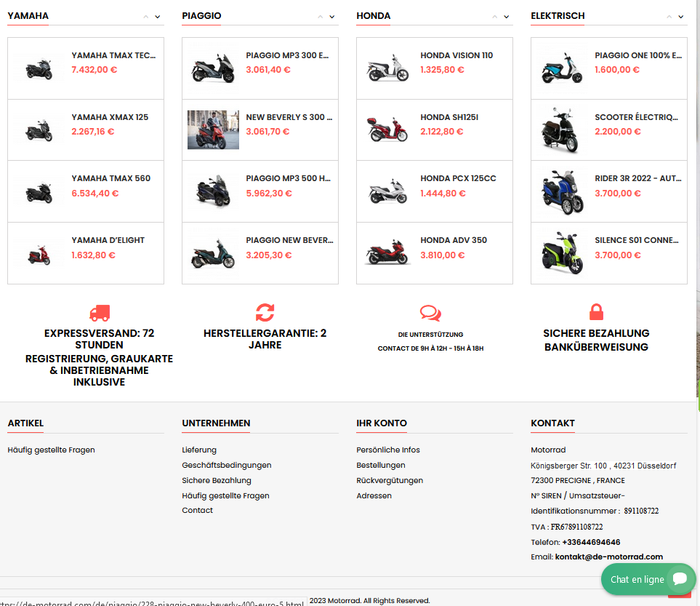This screenshot has width=700, height=606.
Task: Show the next Yamaha products with the down arrow
Action: [158, 17]
